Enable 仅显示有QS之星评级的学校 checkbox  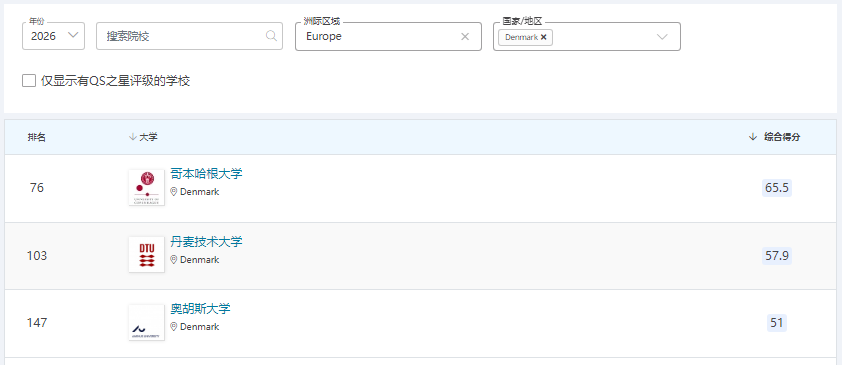(28, 81)
